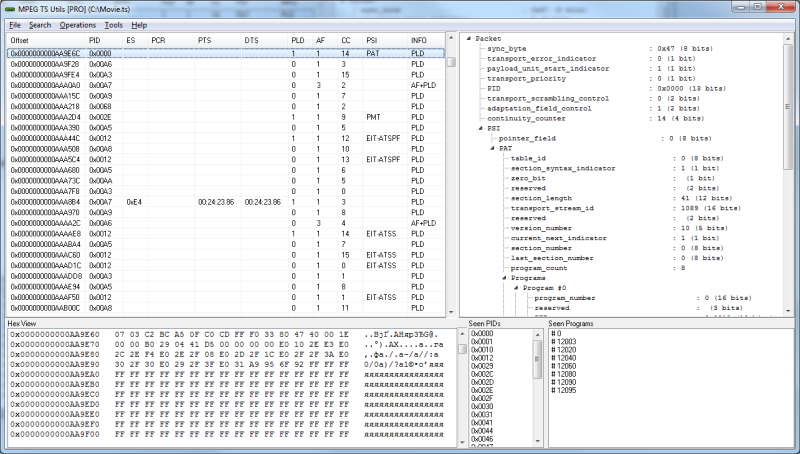This screenshot has height=454, width=800.
Task: Click the ES column header
Action: point(135,40)
